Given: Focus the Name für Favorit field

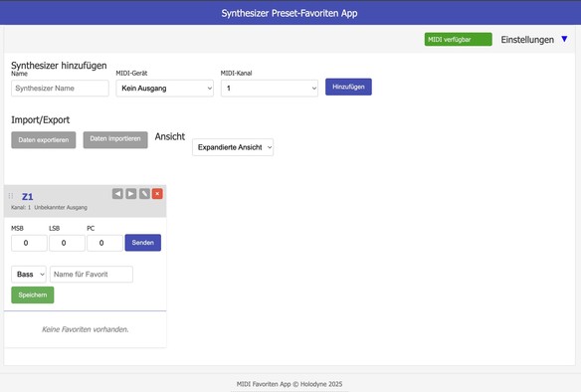Looking at the screenshot, I should (92, 275).
